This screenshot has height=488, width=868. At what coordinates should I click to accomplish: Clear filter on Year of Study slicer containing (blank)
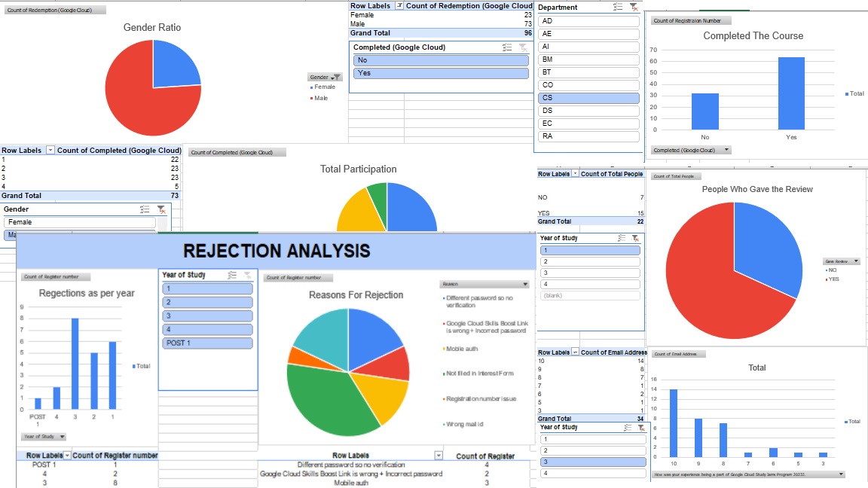click(x=634, y=238)
